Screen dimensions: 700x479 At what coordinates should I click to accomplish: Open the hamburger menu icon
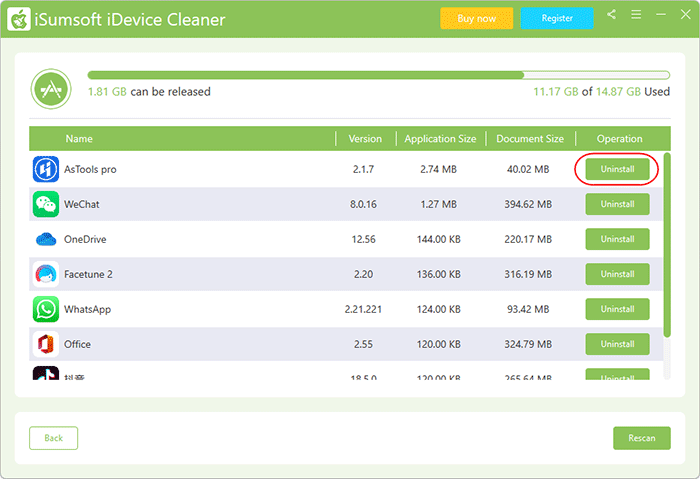pyautogui.click(x=636, y=14)
